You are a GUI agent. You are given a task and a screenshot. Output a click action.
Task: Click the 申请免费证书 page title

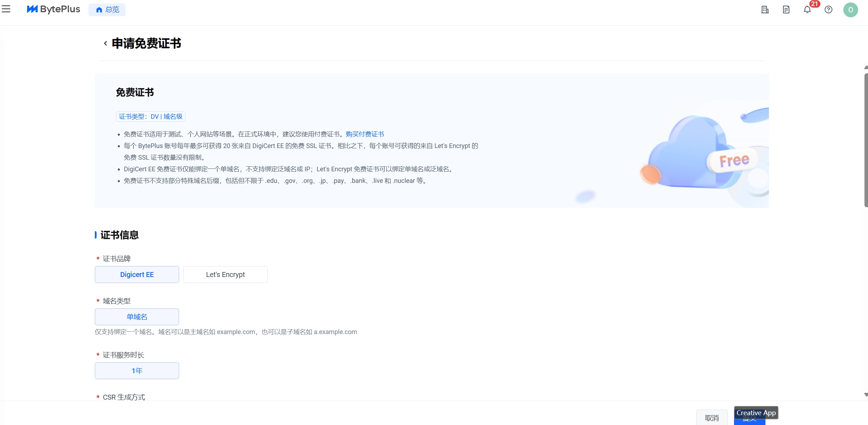(146, 43)
